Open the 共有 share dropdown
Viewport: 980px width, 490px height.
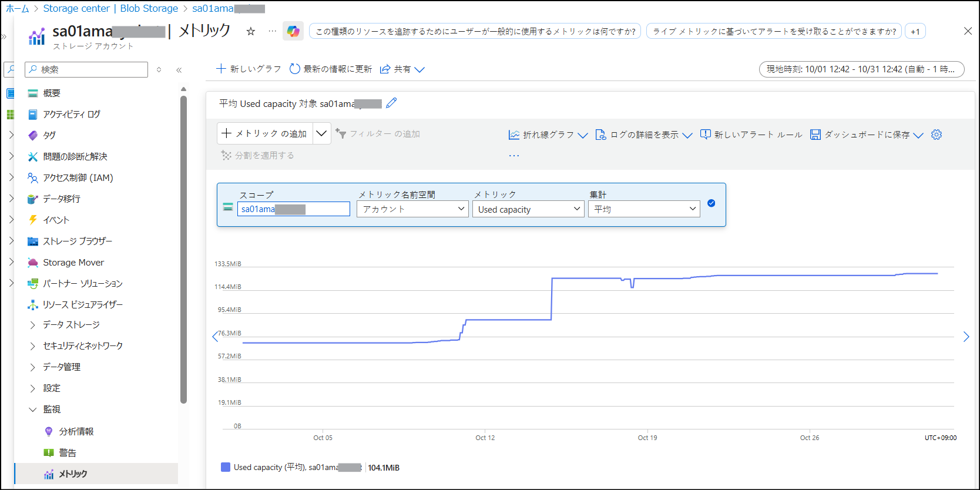coord(402,69)
